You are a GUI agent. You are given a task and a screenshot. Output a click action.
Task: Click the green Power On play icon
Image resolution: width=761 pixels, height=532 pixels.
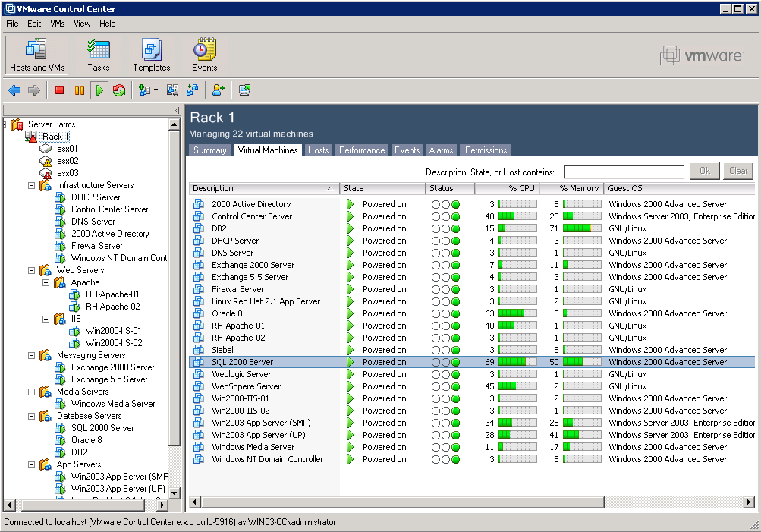[x=99, y=90]
